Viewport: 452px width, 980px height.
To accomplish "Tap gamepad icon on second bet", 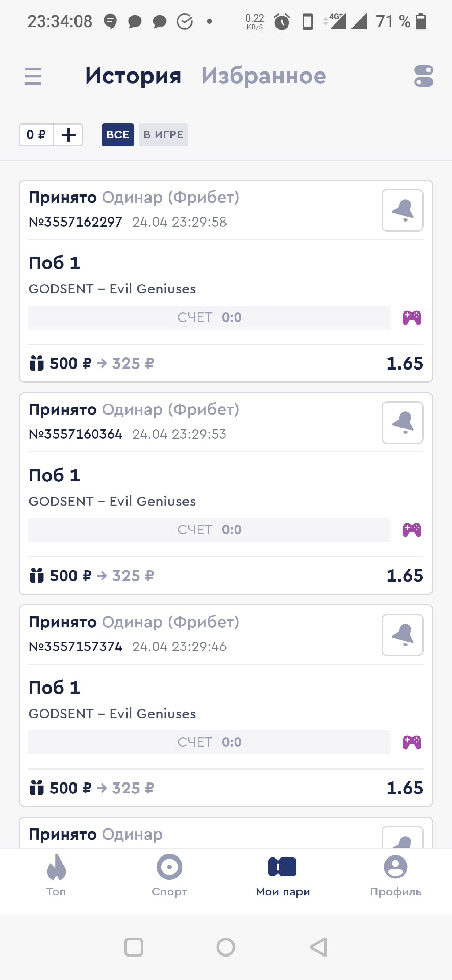I will coord(412,530).
